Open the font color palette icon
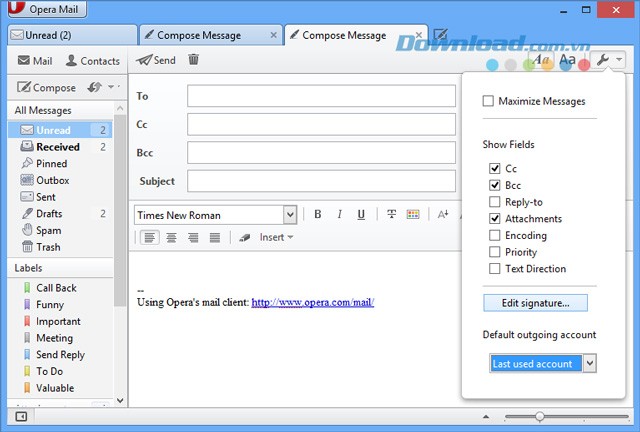The width and height of the screenshot is (640, 432). [x=413, y=214]
